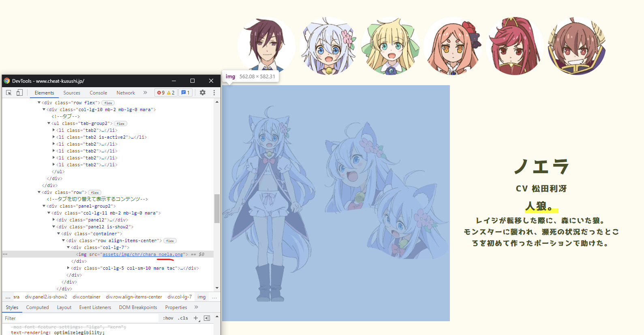Switch to the Console tab
Image resolution: width=644 pixels, height=335 pixels.
point(98,93)
